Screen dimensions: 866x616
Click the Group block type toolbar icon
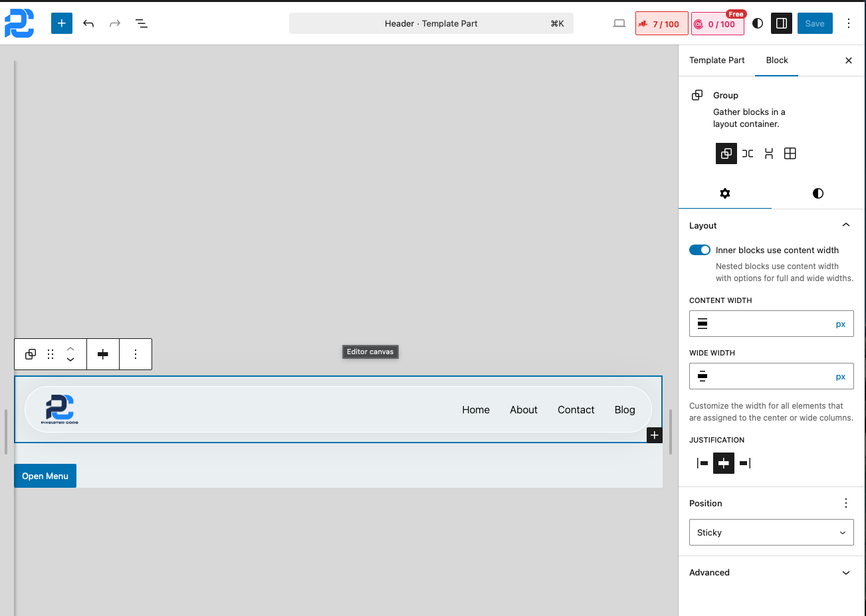(x=31, y=354)
